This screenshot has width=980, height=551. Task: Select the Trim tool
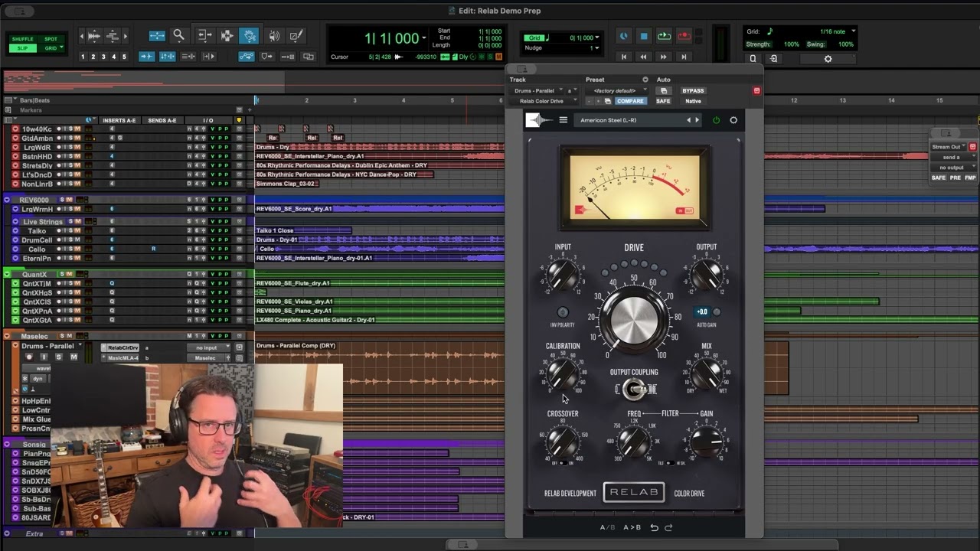pos(204,35)
